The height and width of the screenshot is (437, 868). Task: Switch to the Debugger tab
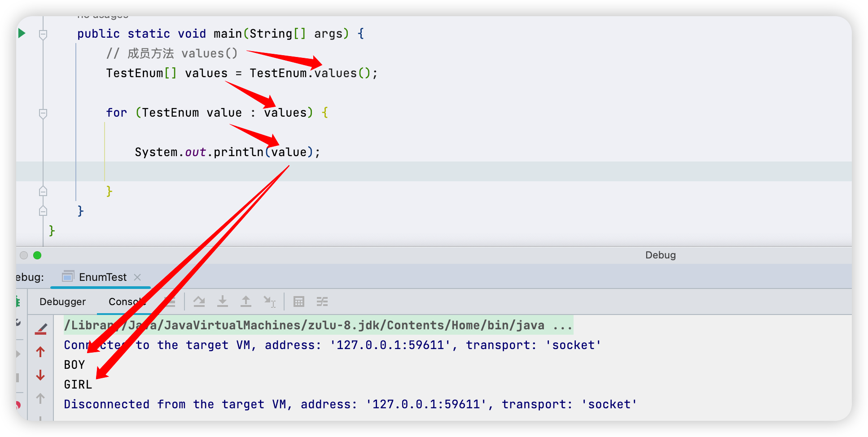click(x=62, y=302)
